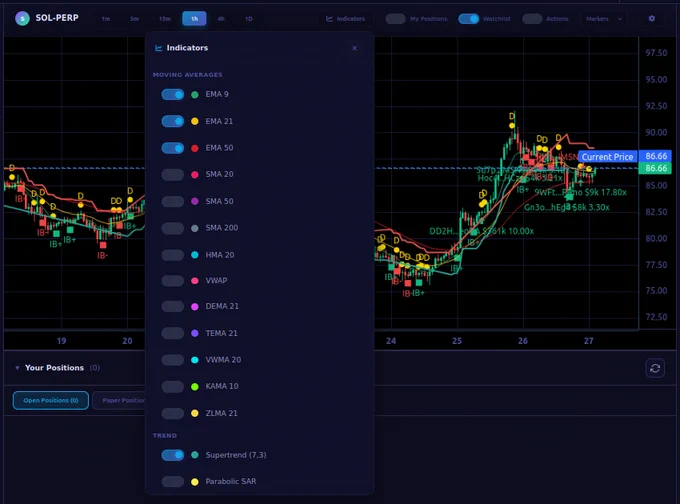
Task: Click date 27 on the time axis
Action: (588, 341)
